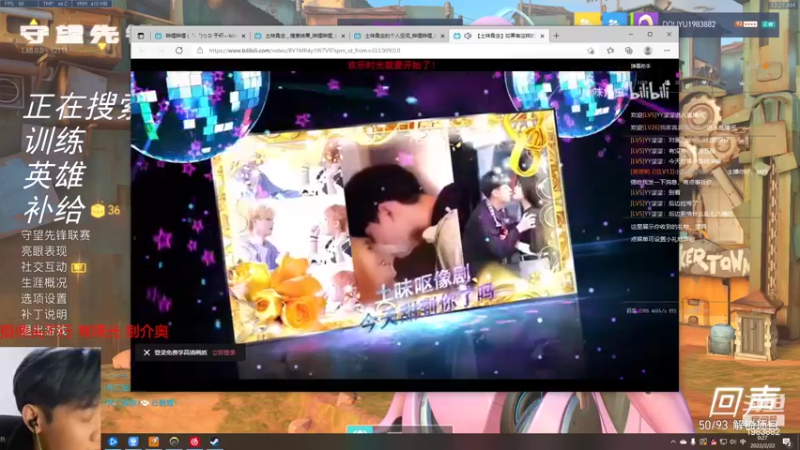Select 训练 in Overwatch menu

coord(55,141)
